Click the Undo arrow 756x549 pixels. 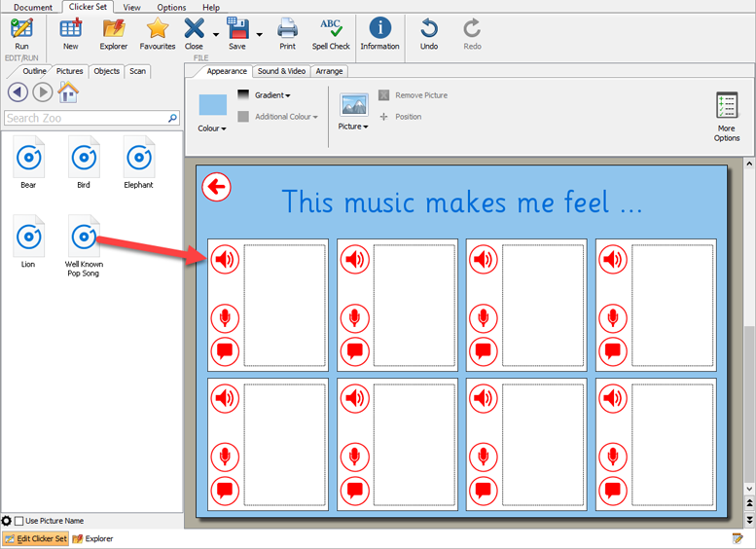[429, 32]
